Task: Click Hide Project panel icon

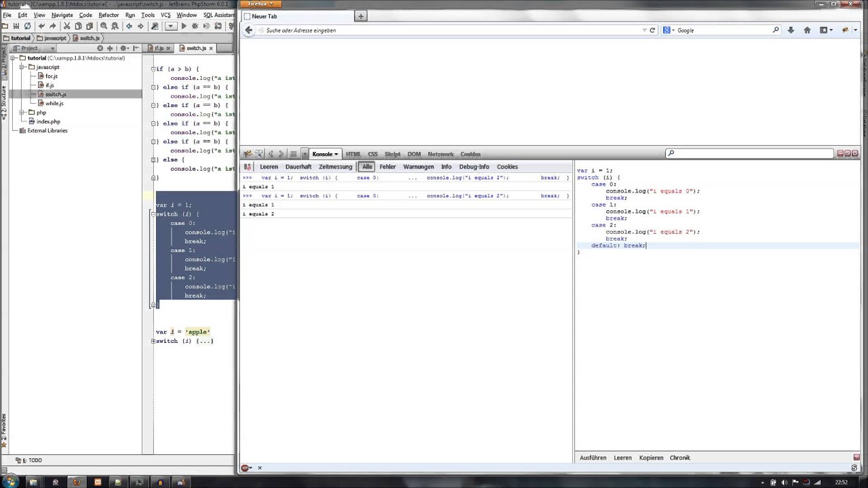Action: coord(136,48)
